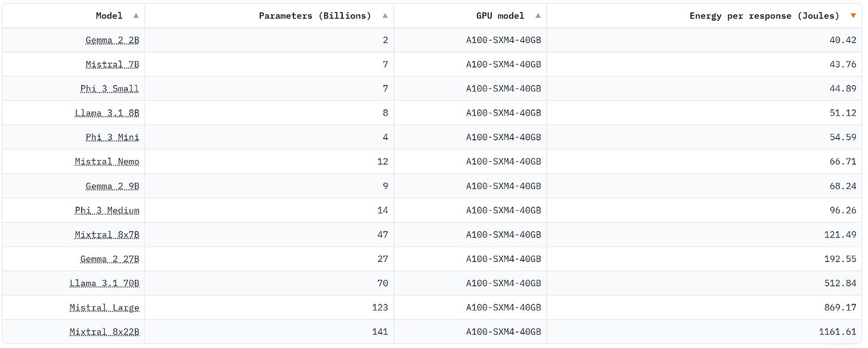Click parameter count 14 for Phi 3 Medium
868x348 pixels.
[x=383, y=211]
